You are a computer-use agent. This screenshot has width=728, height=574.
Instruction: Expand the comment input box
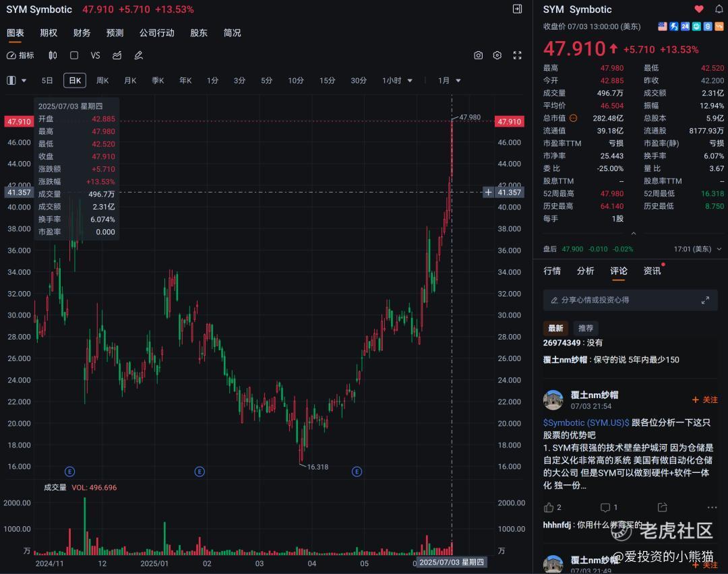pyautogui.click(x=705, y=300)
